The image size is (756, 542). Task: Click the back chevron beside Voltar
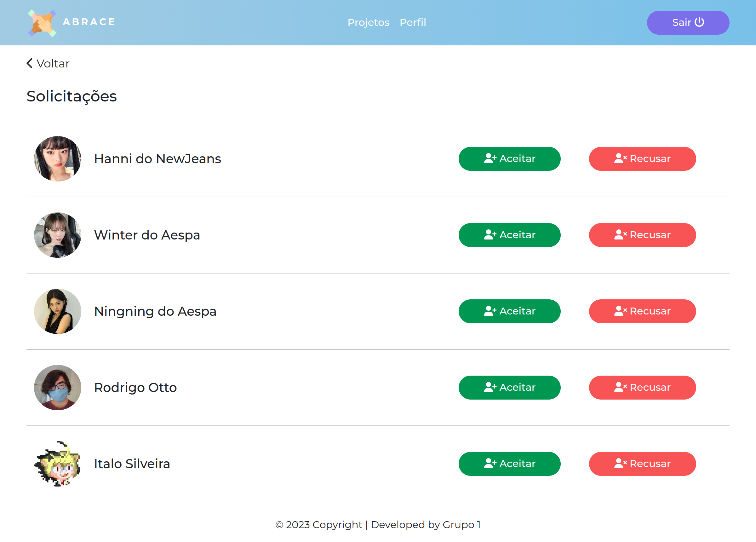(x=30, y=63)
